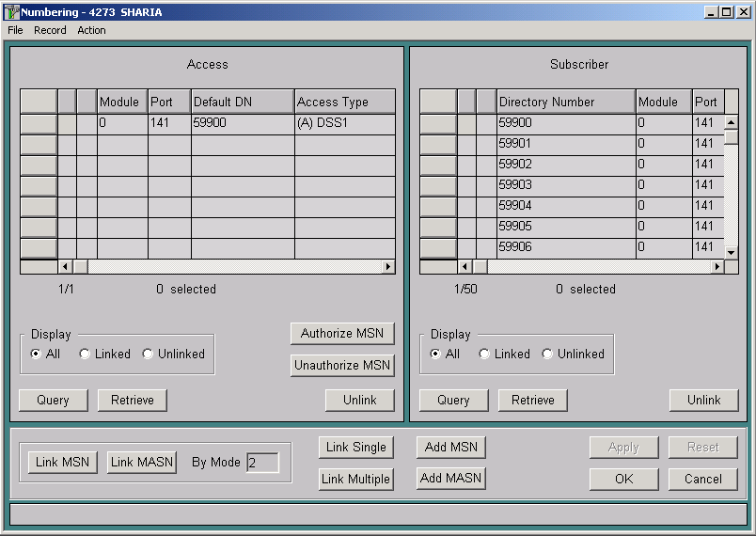Click the Add MSN button
This screenshot has height=536, width=756.
click(x=450, y=447)
